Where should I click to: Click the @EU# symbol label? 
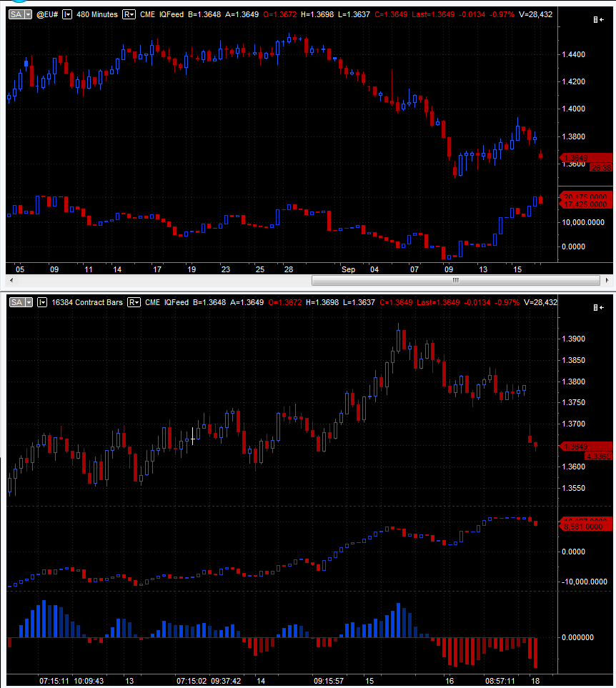(47, 14)
